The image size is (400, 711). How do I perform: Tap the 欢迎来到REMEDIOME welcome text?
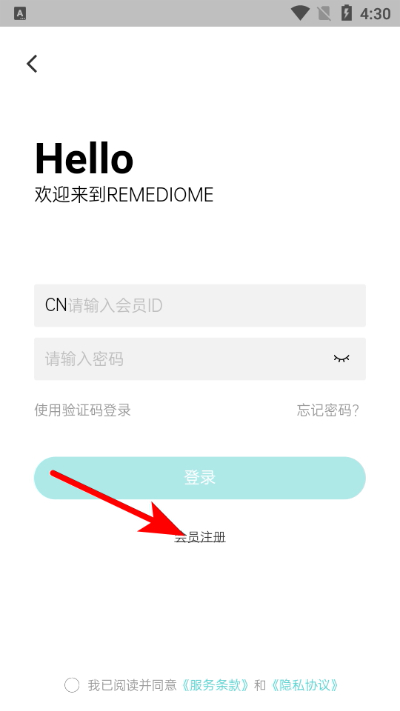point(124,195)
